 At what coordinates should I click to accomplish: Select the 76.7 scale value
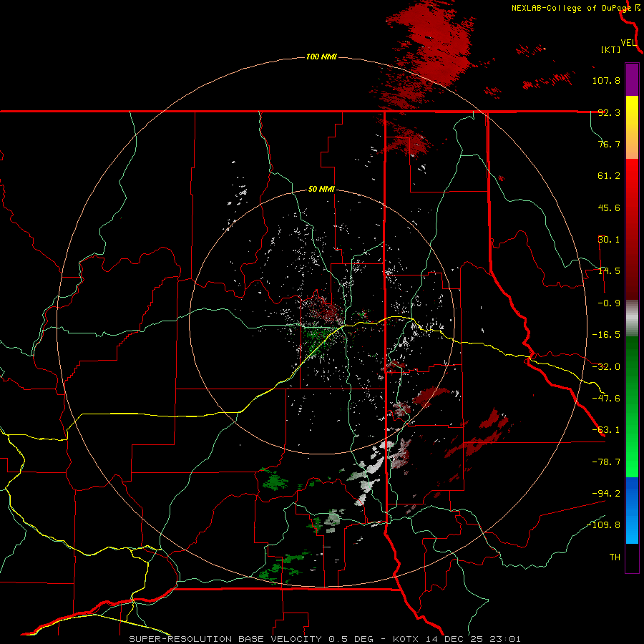click(x=609, y=144)
